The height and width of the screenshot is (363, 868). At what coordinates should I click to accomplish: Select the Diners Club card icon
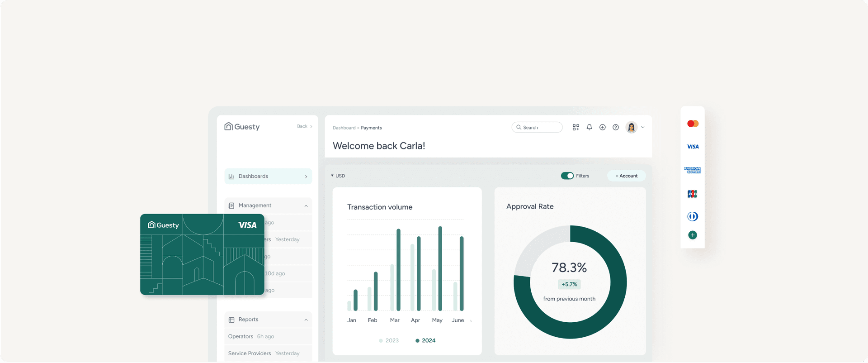(x=693, y=216)
